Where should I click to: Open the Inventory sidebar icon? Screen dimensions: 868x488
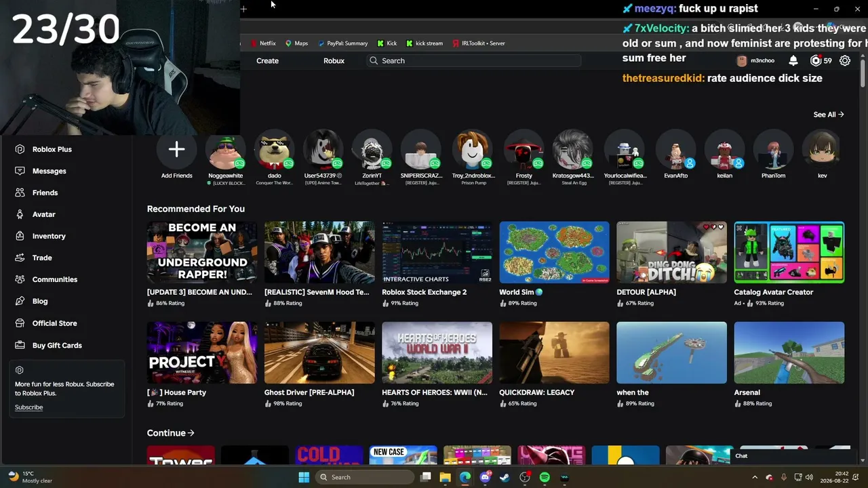[20, 236]
